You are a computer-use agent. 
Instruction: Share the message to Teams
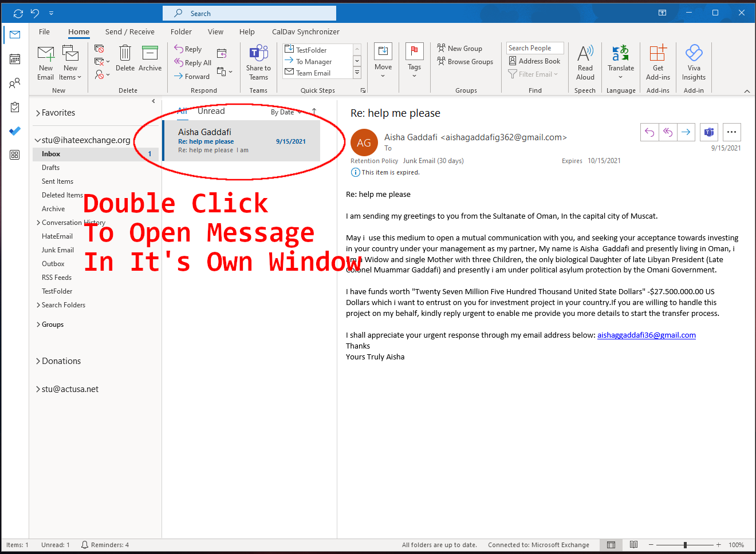coord(258,63)
